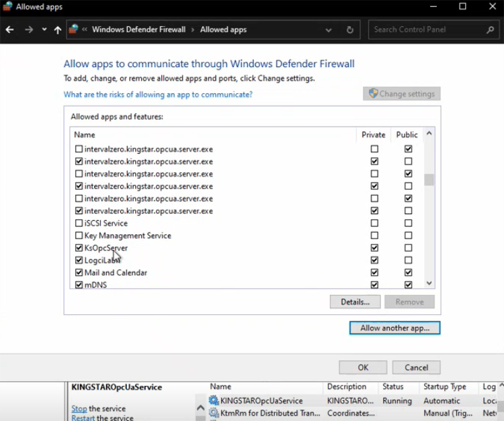The width and height of the screenshot is (504, 421).
Task: Click the forward navigation arrow
Action: pos(29,30)
